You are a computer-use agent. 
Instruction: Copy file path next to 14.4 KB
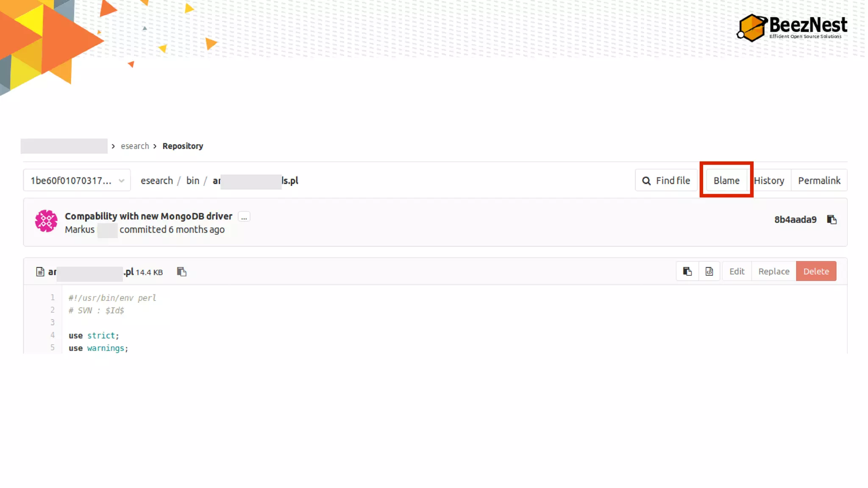tap(181, 272)
